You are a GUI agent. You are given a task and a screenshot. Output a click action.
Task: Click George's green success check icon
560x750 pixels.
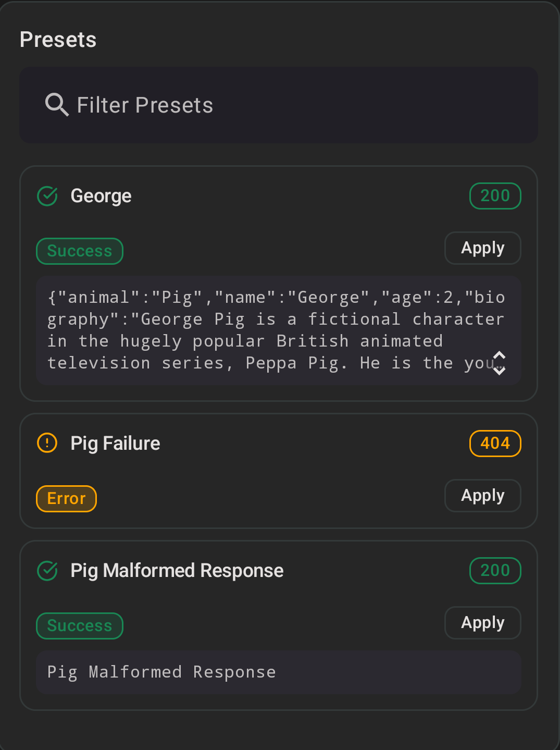pyautogui.click(x=46, y=196)
